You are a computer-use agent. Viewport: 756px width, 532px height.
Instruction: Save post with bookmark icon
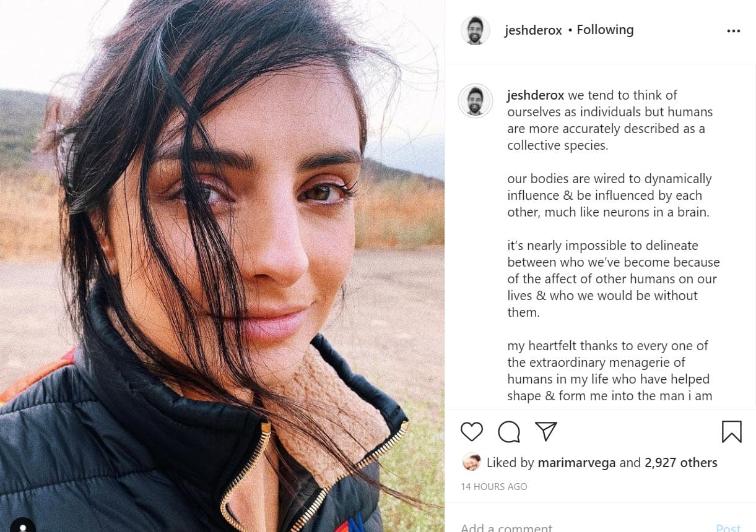731,432
